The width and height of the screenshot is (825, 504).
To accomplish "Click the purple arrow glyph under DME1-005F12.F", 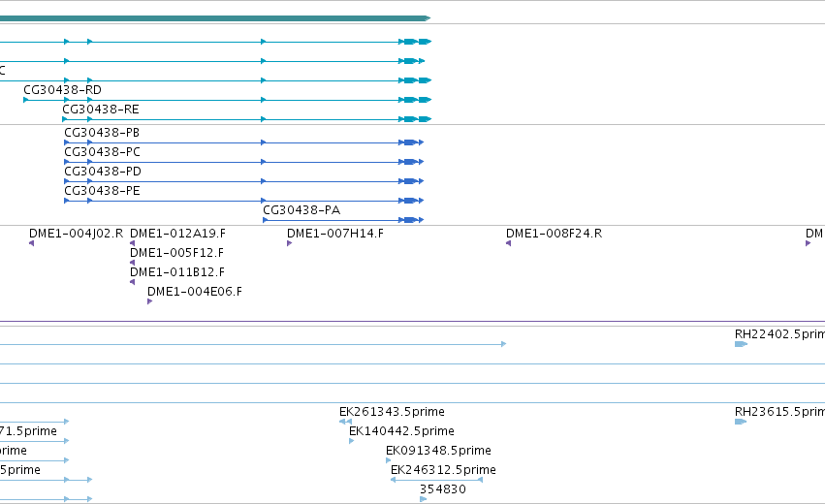I will pyautogui.click(x=132, y=263).
